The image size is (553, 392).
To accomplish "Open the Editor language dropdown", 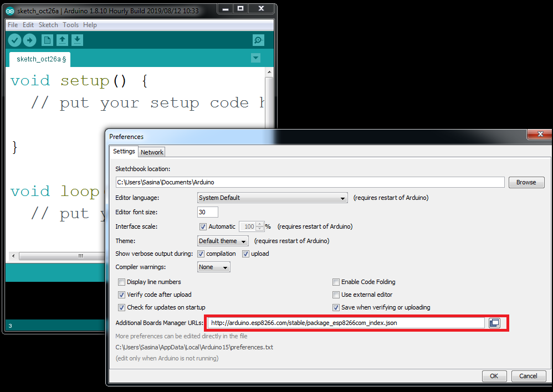I will [272, 198].
